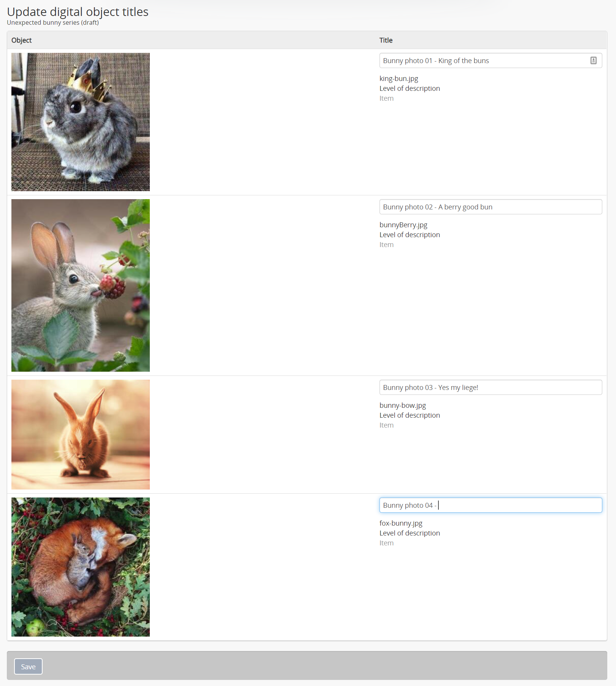616x686 pixels.
Task: Click into the 'Yes my liege!' title input
Action: (x=491, y=387)
